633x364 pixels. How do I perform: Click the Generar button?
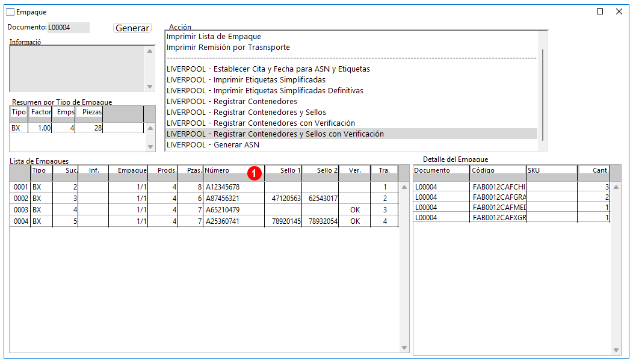coord(132,28)
